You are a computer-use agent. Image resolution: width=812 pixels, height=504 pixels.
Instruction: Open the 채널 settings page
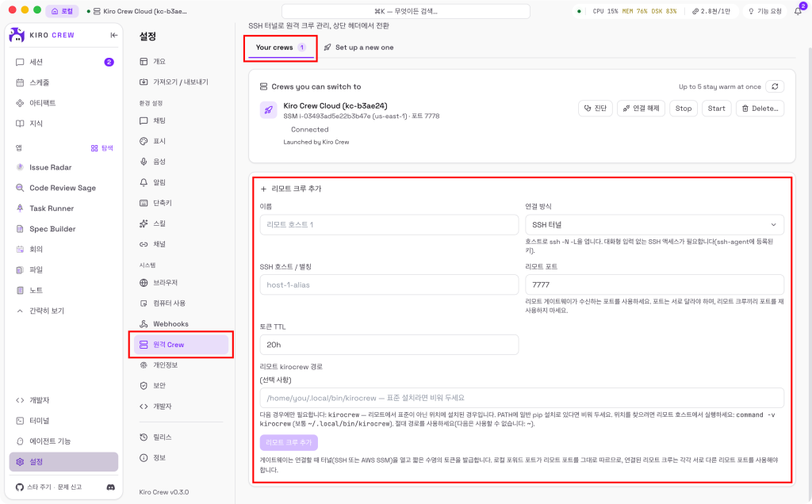[x=181, y=244]
